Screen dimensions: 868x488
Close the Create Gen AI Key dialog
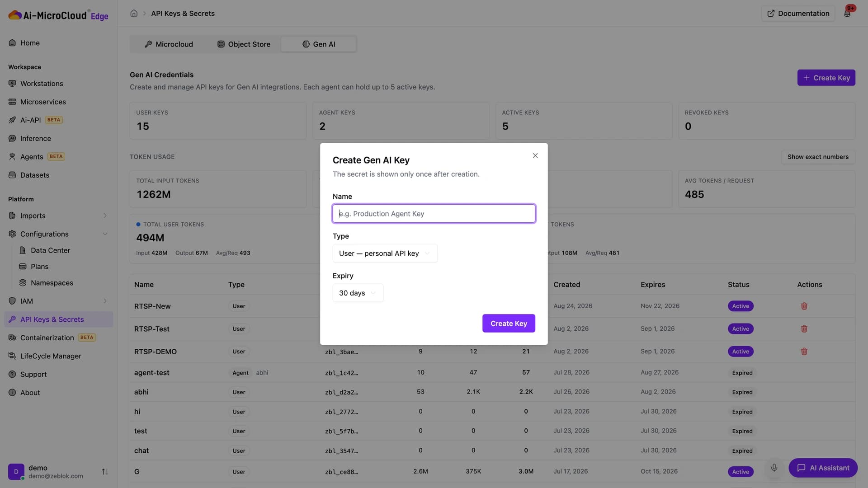(535, 156)
